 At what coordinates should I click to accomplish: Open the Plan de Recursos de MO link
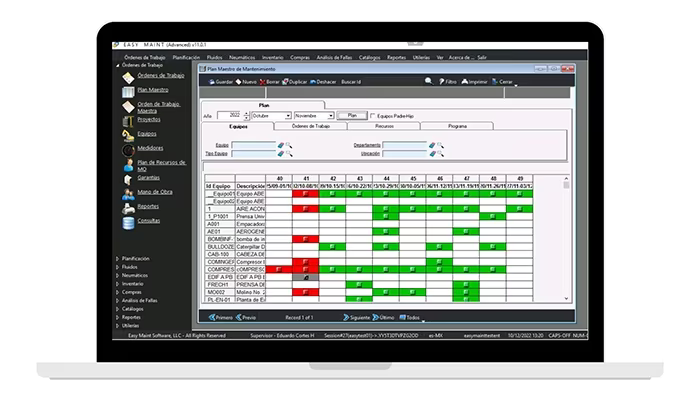point(161,166)
